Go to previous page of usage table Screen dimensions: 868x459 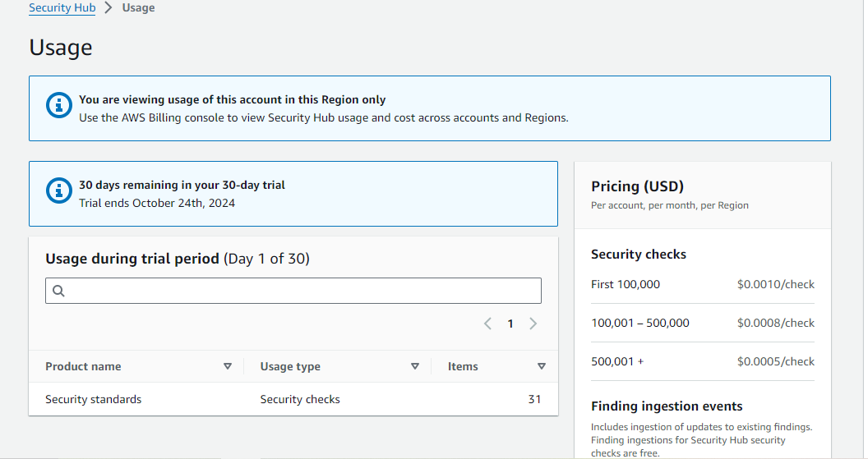click(487, 324)
